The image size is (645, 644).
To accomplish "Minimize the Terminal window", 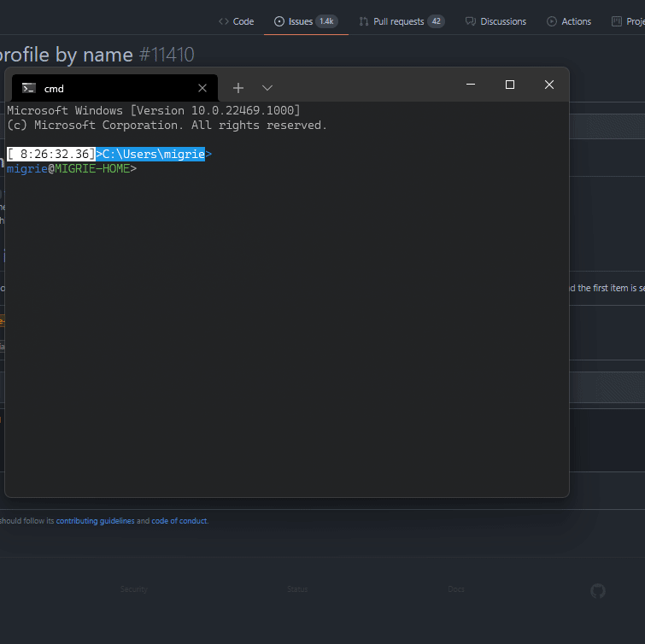I will [x=471, y=85].
